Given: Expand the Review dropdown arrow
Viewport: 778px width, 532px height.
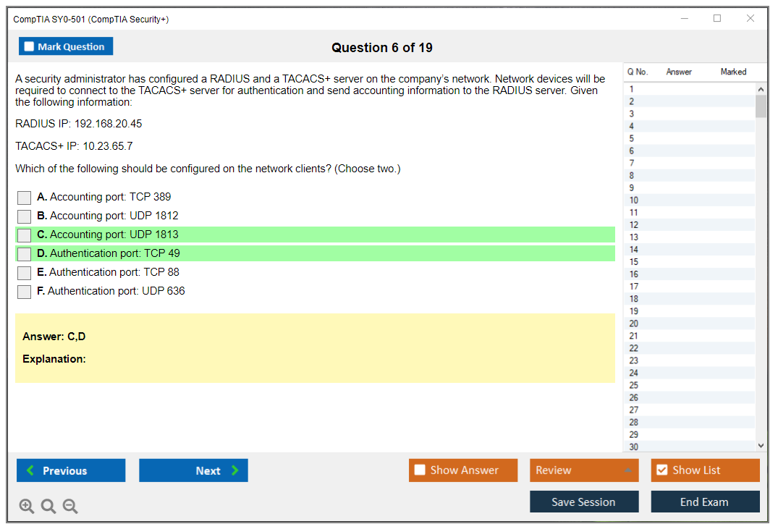Looking at the screenshot, I should (x=627, y=471).
